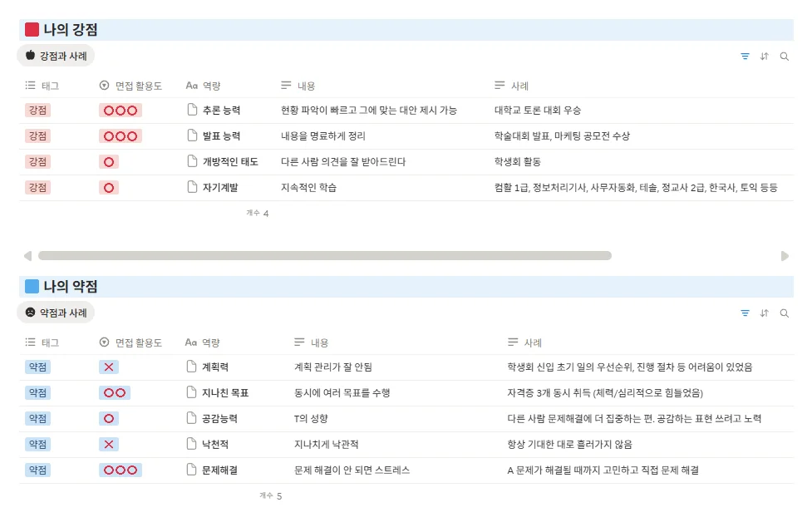Viewport: 812px width, 527px height.
Task: Open sort options for the 나의 강점 database
Action: pyautogui.click(x=765, y=57)
